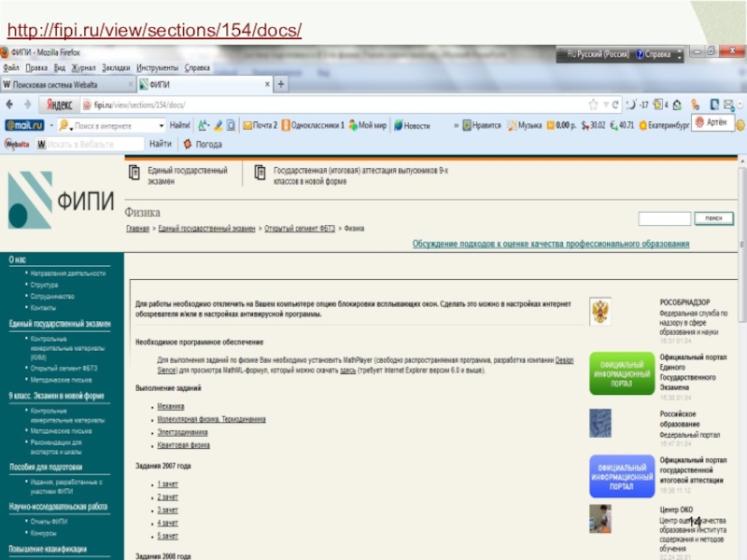The width and height of the screenshot is (747, 560).
Task: Open the Инструменты menu
Action: (x=157, y=67)
